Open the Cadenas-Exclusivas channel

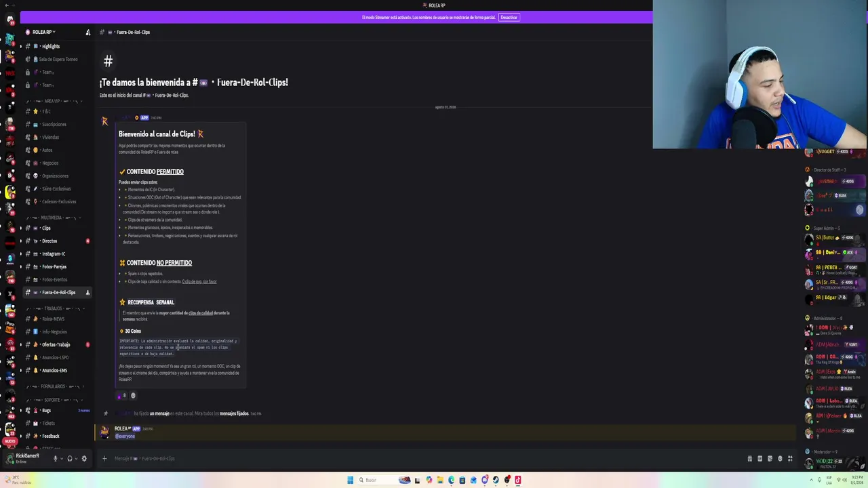(x=58, y=201)
